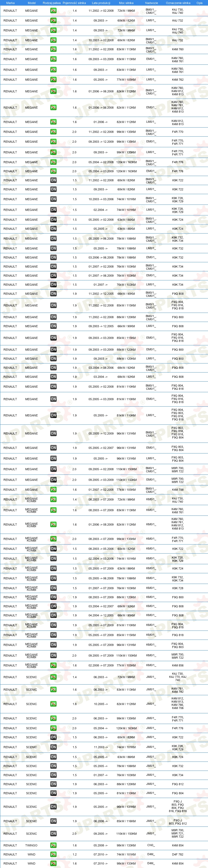
Task: Click diesel ON icon in MEGANE KOMBI 2.0 M9R row
Action: tap(53, 655)
